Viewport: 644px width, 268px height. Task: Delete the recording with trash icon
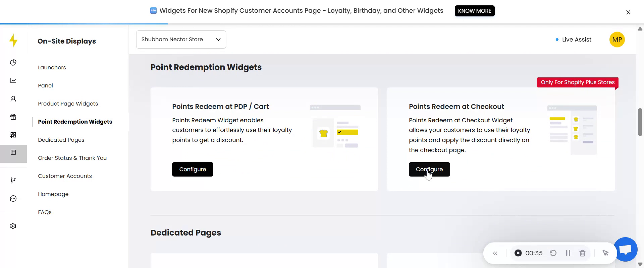[582, 253]
